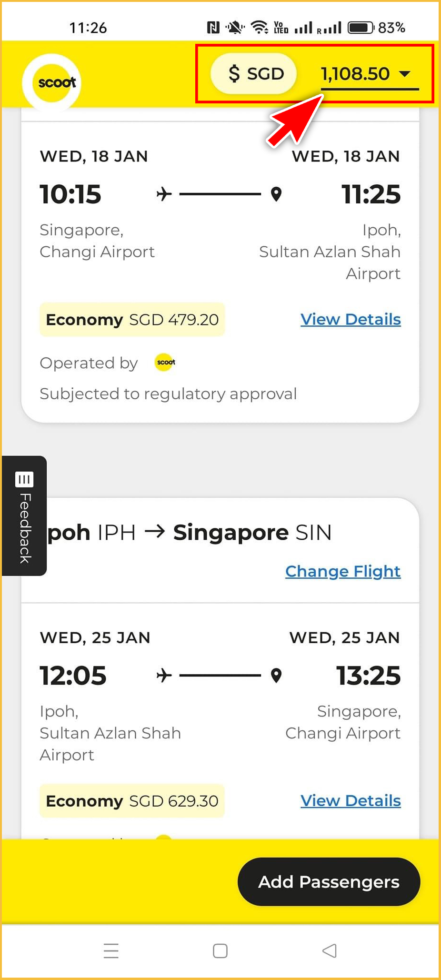Tap the Ipoh IPH to Singapore SIN heading
441x980 pixels.
[x=190, y=532]
